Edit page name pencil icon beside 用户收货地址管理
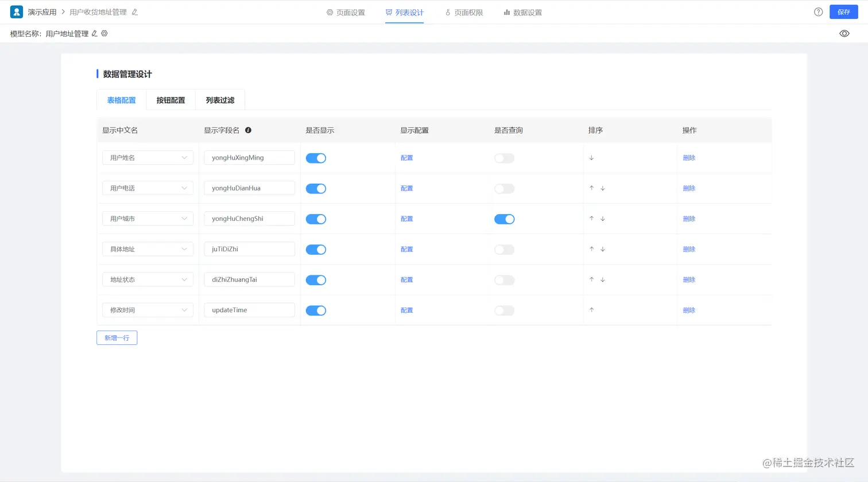This screenshot has height=482, width=868. tap(134, 12)
